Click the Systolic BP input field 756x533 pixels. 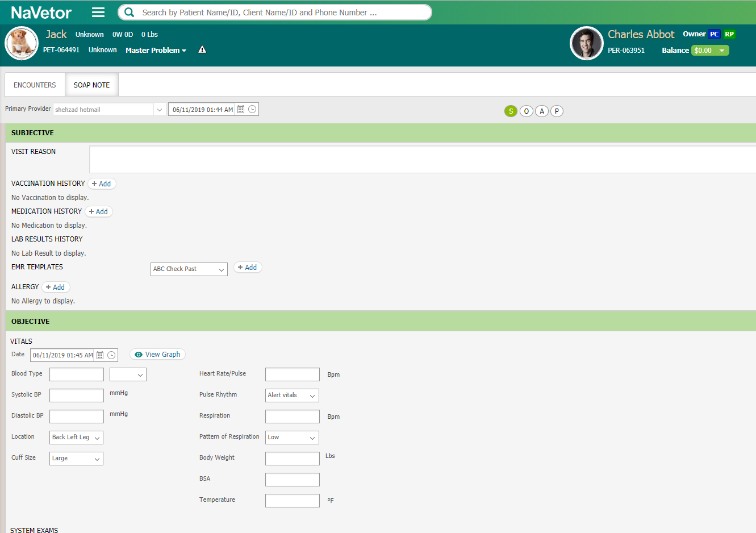pyautogui.click(x=77, y=395)
